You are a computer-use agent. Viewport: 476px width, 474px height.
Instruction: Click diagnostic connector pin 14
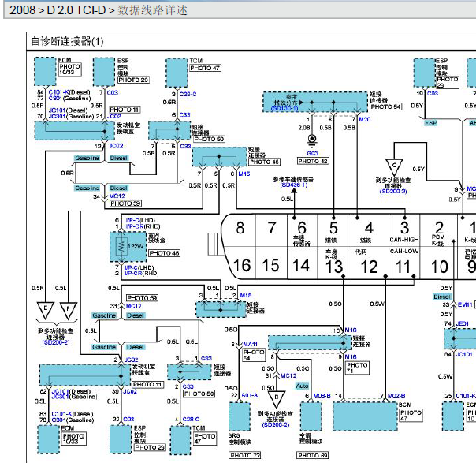[x=301, y=266]
